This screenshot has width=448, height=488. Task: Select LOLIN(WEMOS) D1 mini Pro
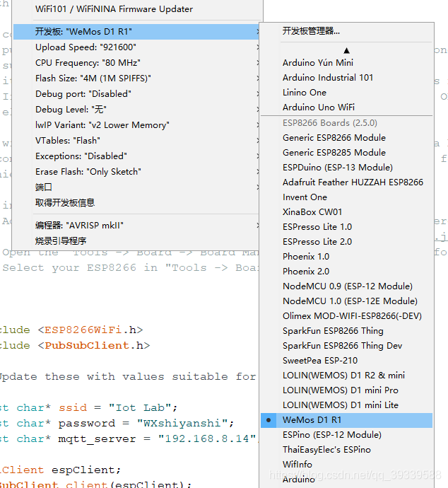click(x=346, y=390)
